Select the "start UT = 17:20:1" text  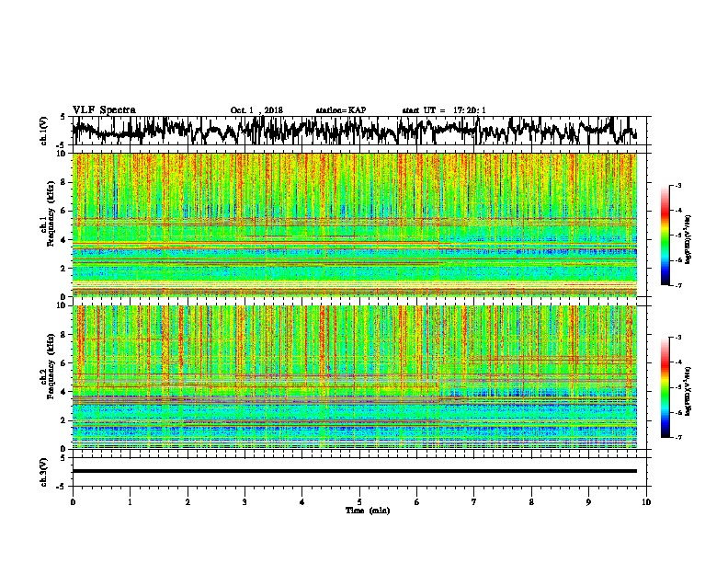tap(444, 110)
